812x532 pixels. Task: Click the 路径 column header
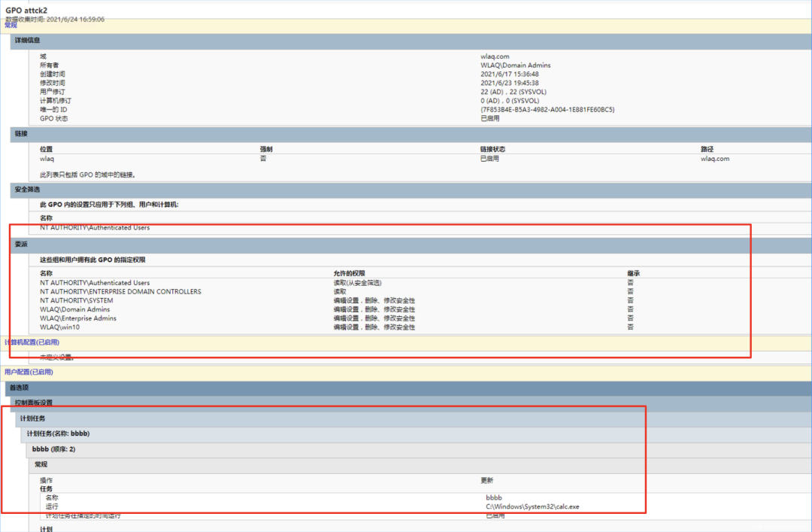(x=707, y=149)
